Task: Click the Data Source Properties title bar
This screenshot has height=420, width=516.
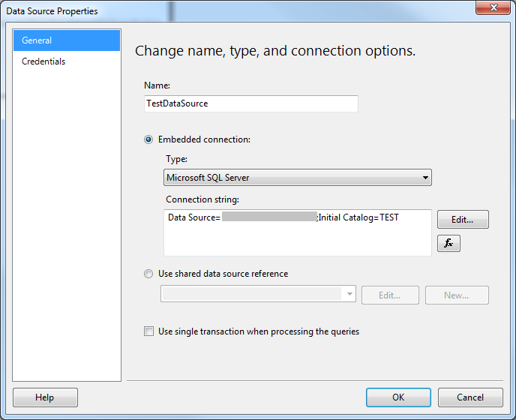Action: [x=225, y=10]
